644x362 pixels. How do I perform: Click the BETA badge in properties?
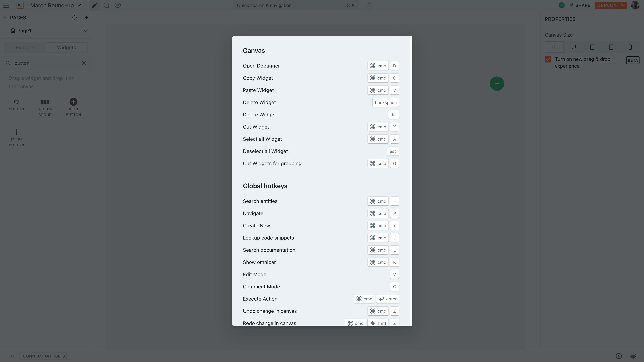tap(632, 60)
